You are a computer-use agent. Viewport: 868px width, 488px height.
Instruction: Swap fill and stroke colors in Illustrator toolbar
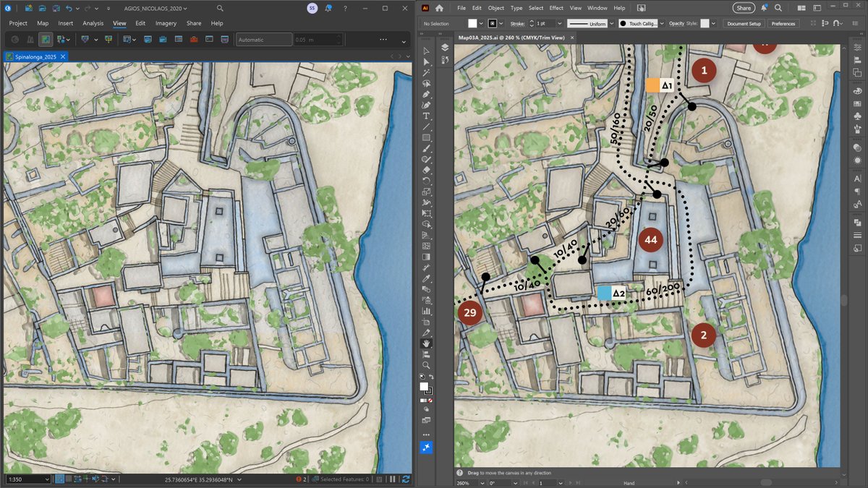(432, 377)
